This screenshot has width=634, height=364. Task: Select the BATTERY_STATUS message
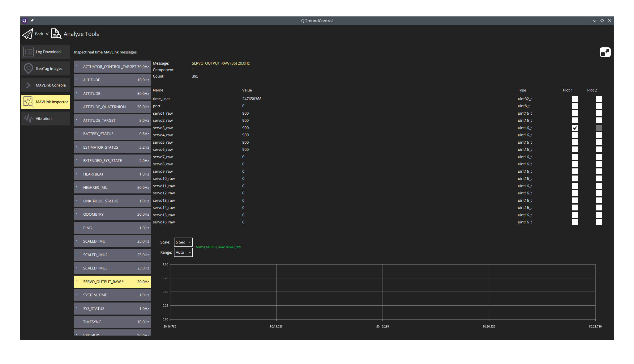click(112, 134)
